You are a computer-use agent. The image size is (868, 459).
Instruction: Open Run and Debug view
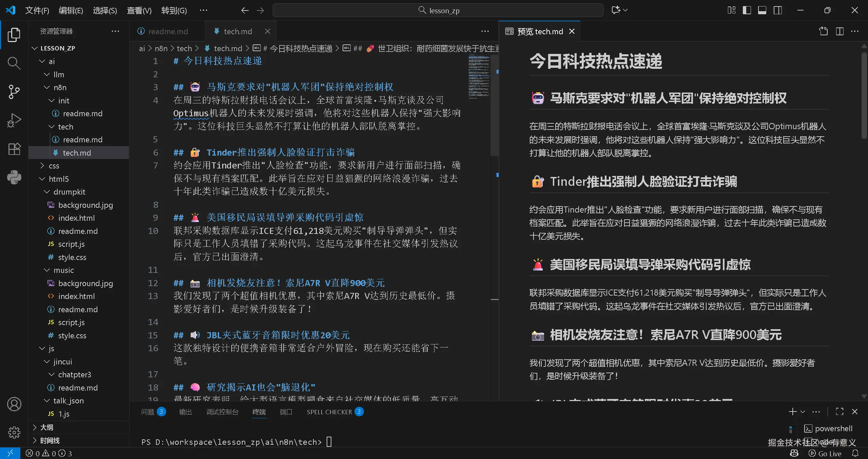(x=14, y=120)
